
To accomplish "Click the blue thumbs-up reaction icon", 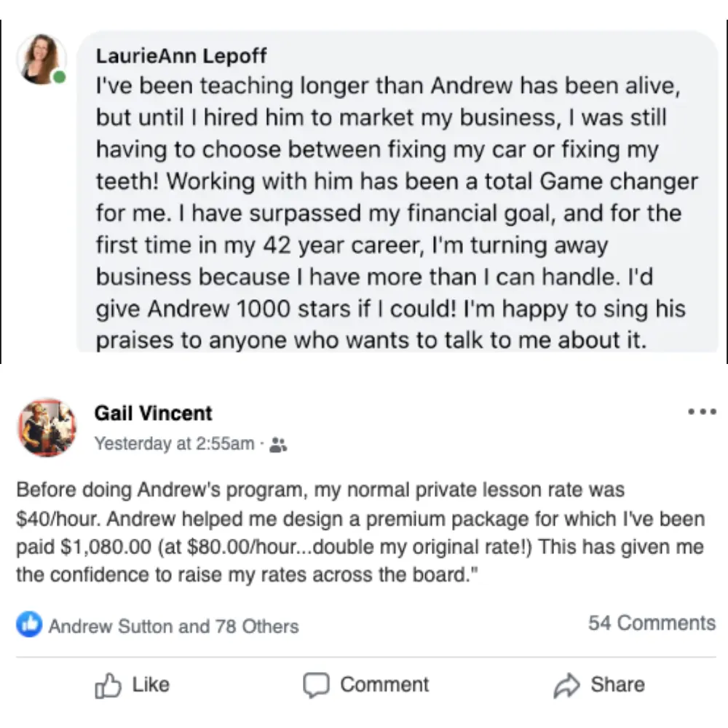I will (29, 624).
